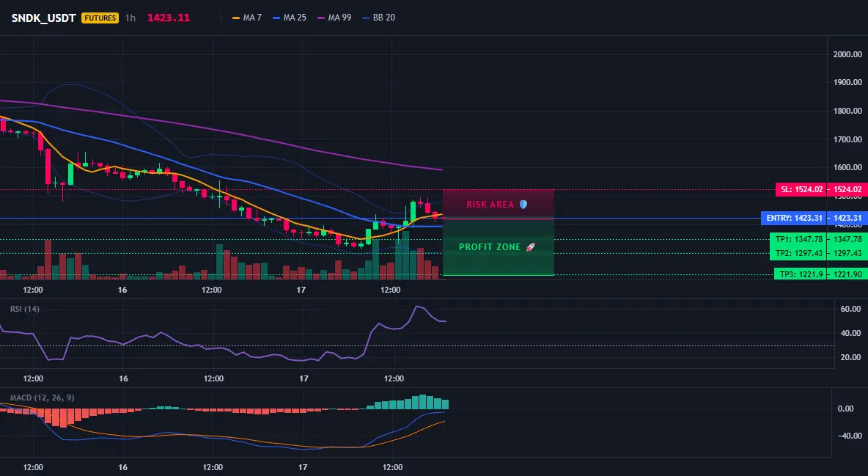This screenshot has height=476, width=868.
Task: Click the 2000.00 price axis label
Action: (x=847, y=54)
